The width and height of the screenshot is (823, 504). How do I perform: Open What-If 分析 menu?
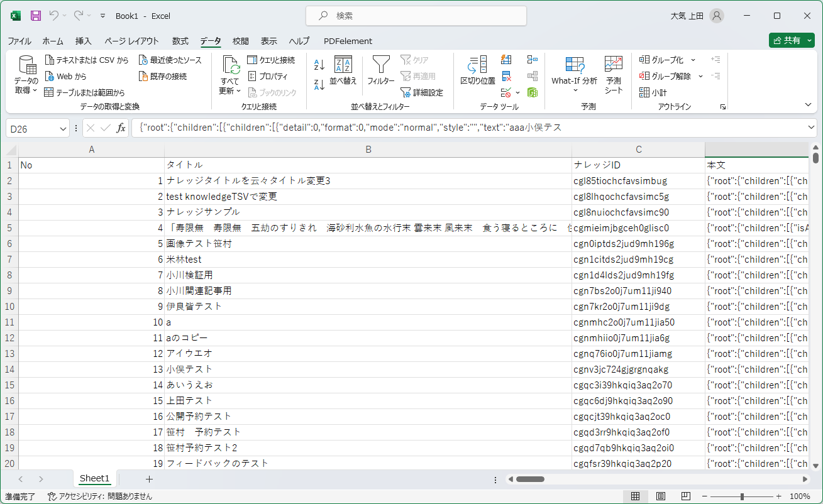pos(575,75)
